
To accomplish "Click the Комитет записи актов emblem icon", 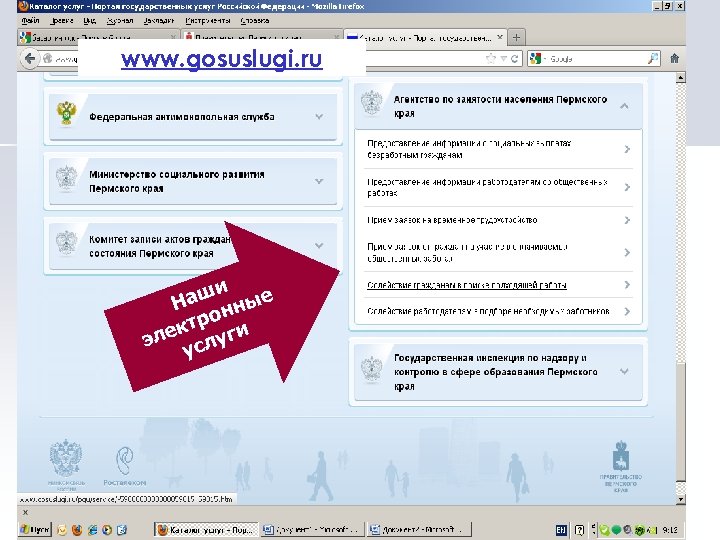I will click(x=67, y=243).
